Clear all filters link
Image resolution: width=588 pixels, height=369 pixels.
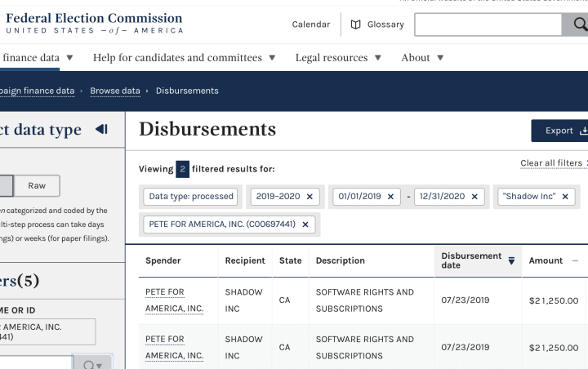551,163
